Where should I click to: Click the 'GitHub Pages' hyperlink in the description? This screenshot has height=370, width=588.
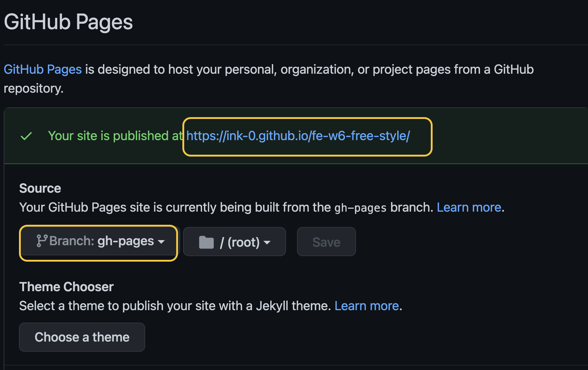pos(42,69)
